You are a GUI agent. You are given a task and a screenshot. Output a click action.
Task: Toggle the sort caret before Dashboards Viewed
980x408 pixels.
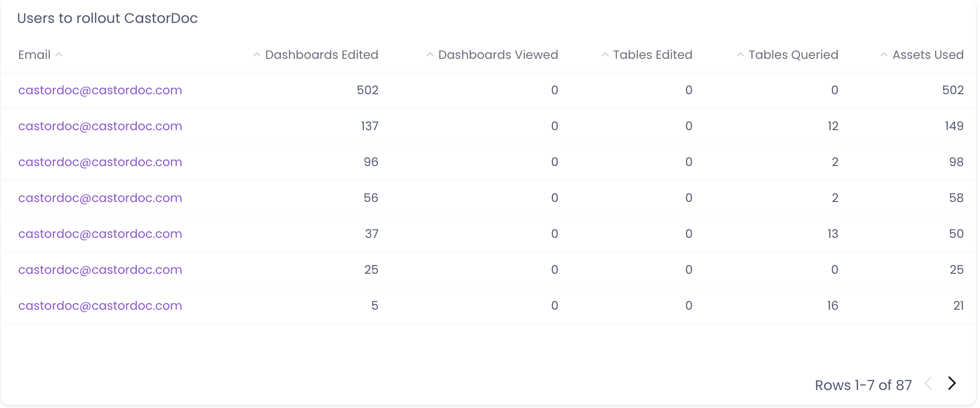(x=430, y=55)
